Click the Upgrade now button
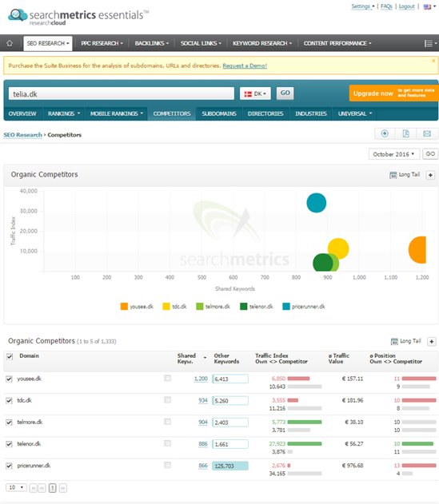This screenshot has height=504, width=439. pyautogui.click(x=394, y=93)
